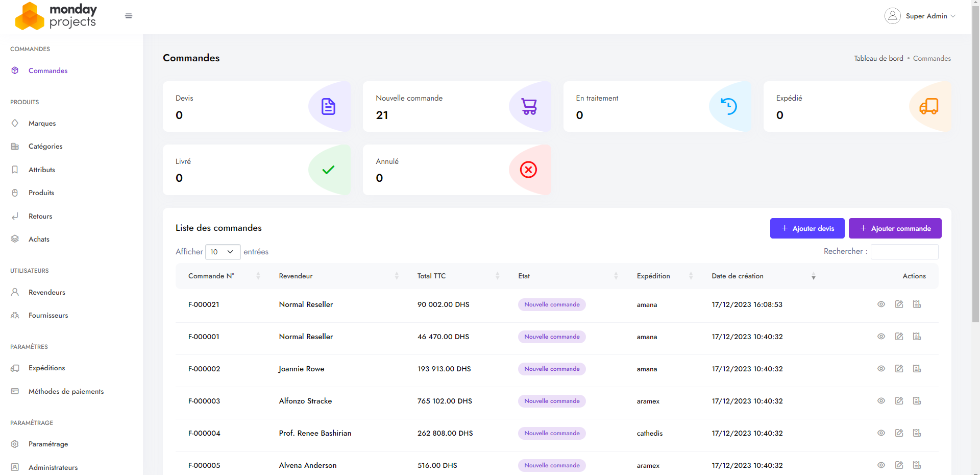Click the red cancel icon in Annulé card
Viewport: 980px width, 475px height.
528,170
